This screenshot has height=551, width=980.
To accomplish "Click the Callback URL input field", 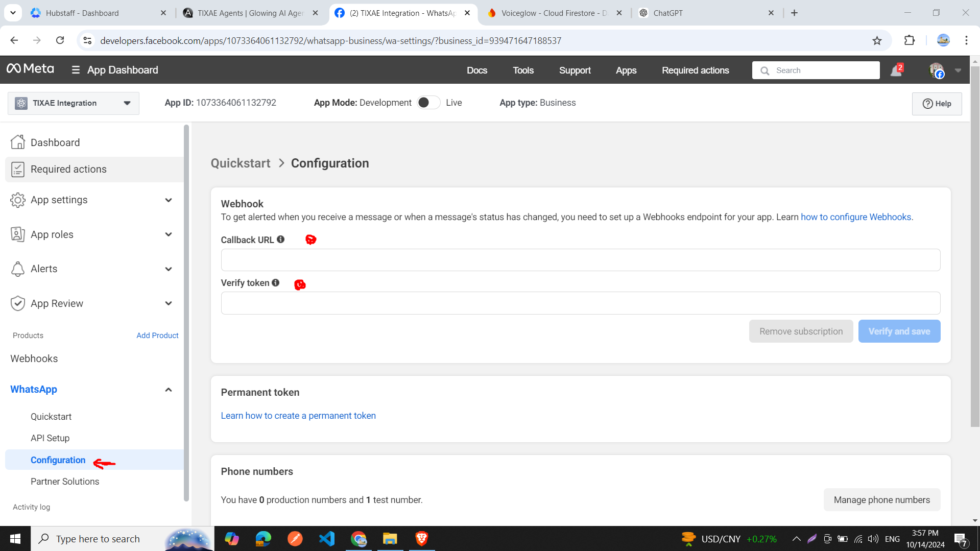I will [x=581, y=260].
